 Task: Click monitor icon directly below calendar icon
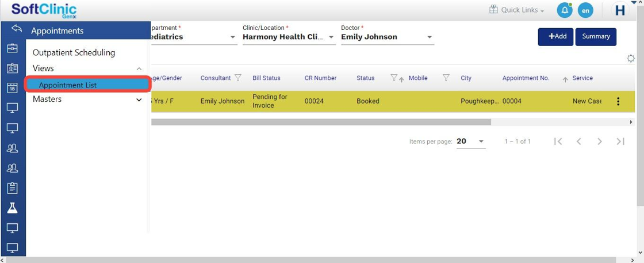[12, 108]
